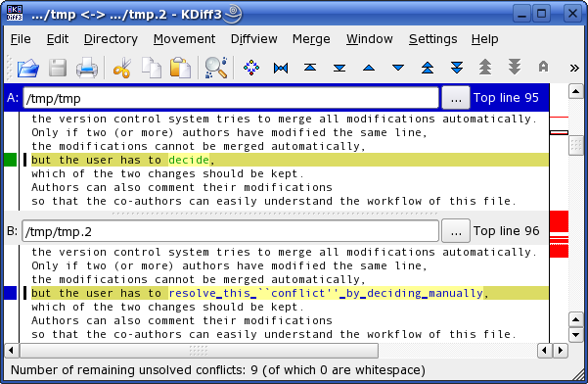Paste with the clipboard icon
Viewport: 588px width, 384px height.
point(180,68)
